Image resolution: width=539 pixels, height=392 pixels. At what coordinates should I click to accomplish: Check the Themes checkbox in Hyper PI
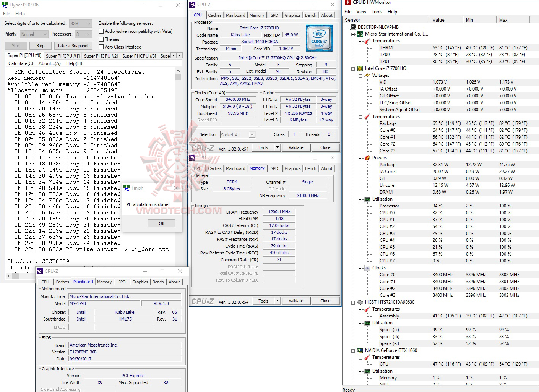101,39
